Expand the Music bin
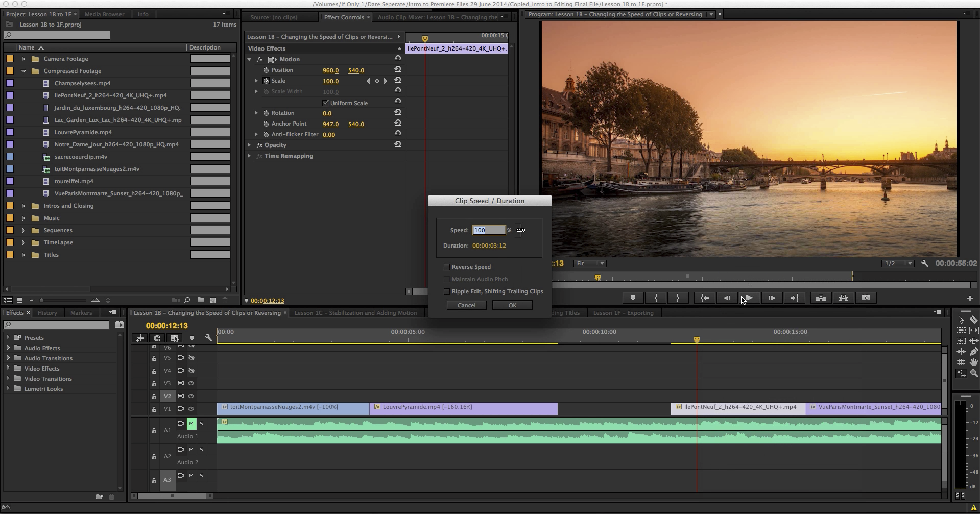980x514 pixels. (23, 218)
